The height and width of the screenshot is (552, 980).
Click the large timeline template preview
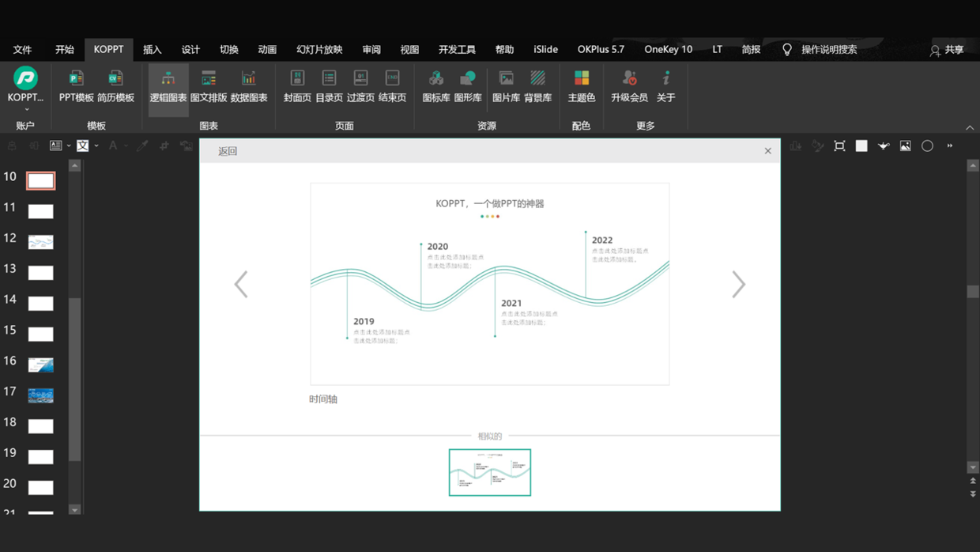[490, 284]
